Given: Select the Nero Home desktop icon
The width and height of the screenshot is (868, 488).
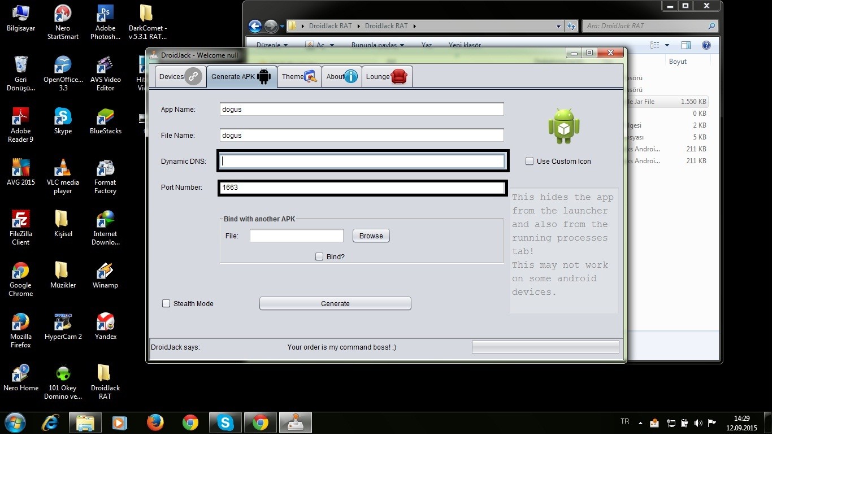Looking at the screenshot, I should (21, 378).
